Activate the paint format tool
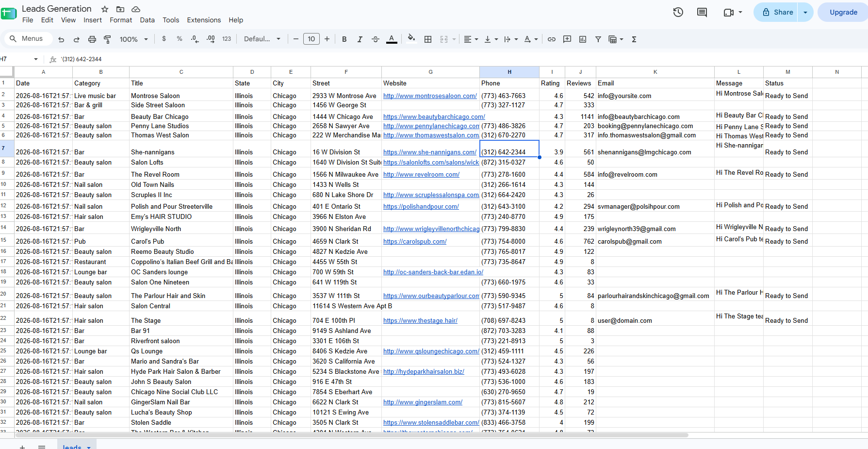The height and width of the screenshot is (449, 868). point(108,39)
